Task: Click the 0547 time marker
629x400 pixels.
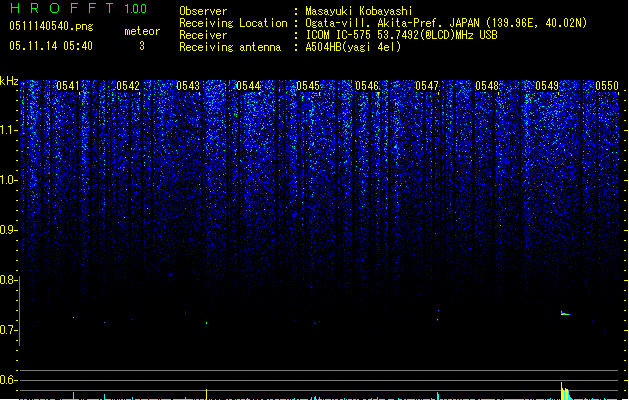Action: tap(427, 86)
